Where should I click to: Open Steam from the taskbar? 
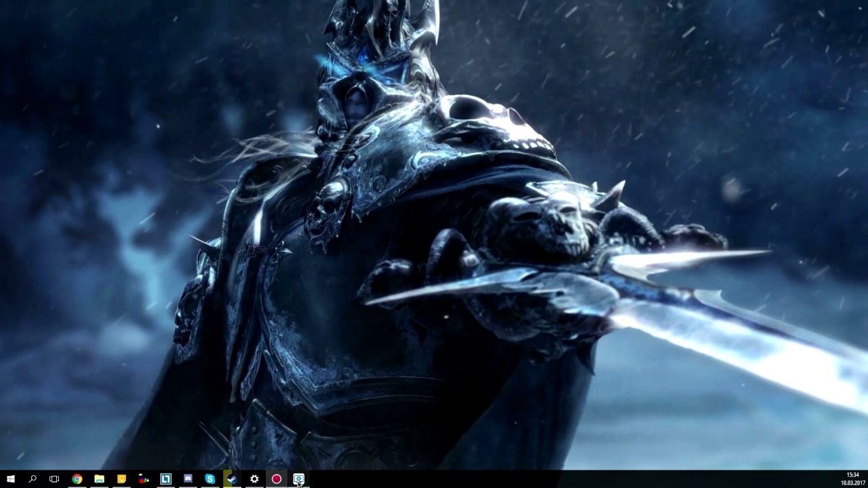(x=232, y=479)
